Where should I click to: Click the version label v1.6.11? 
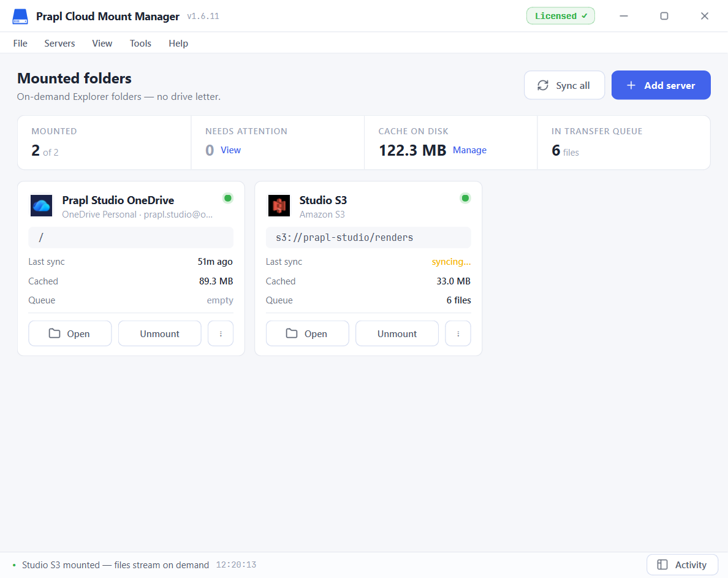click(x=203, y=17)
